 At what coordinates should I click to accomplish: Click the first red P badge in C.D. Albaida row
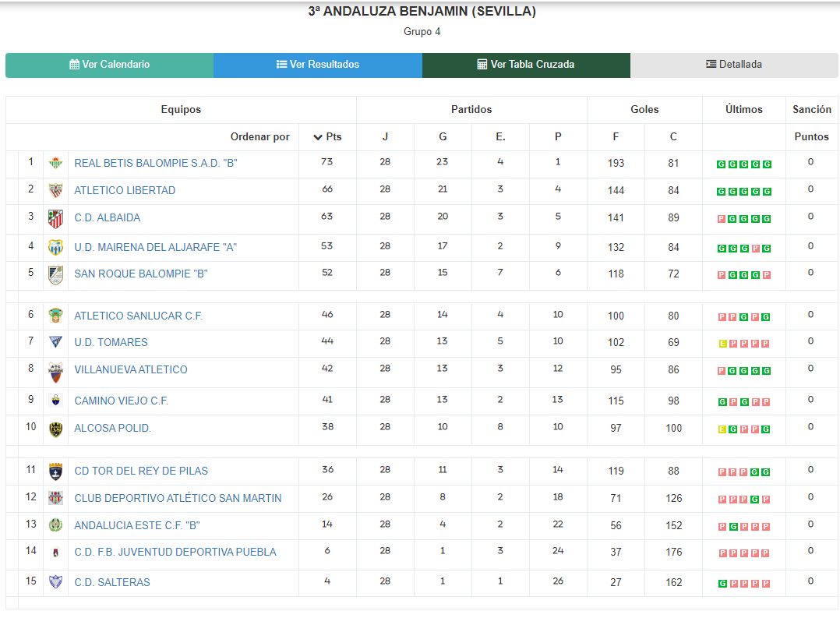coord(722,219)
